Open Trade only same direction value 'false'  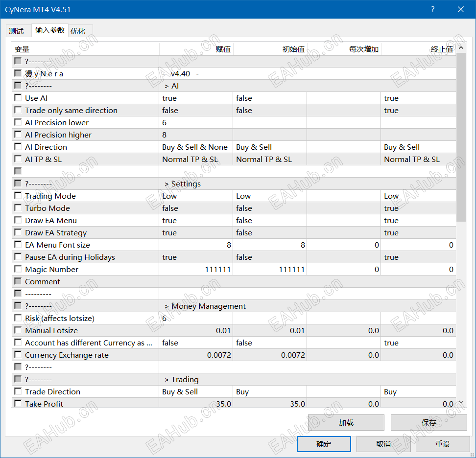196,110
